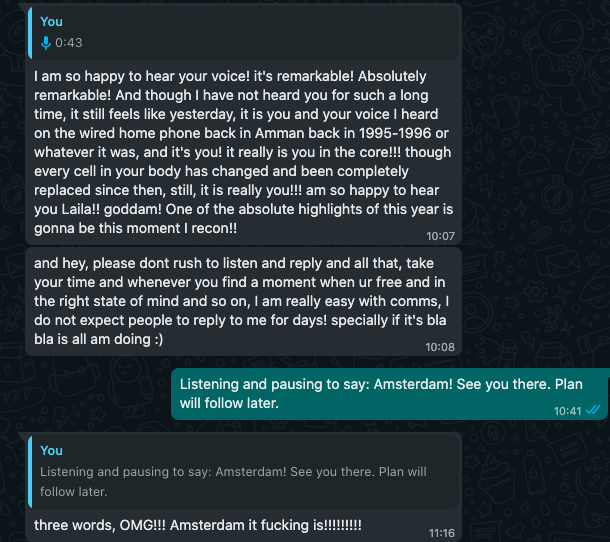Screen dimensions: 610x542
Task: Click the 10:07 message timestamp
Action: click(440, 236)
